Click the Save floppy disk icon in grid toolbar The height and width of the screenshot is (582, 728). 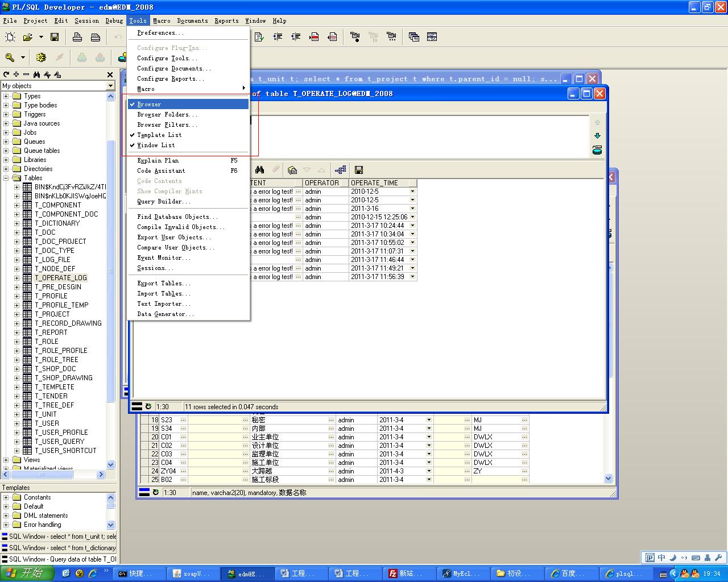pyautogui.click(x=359, y=170)
